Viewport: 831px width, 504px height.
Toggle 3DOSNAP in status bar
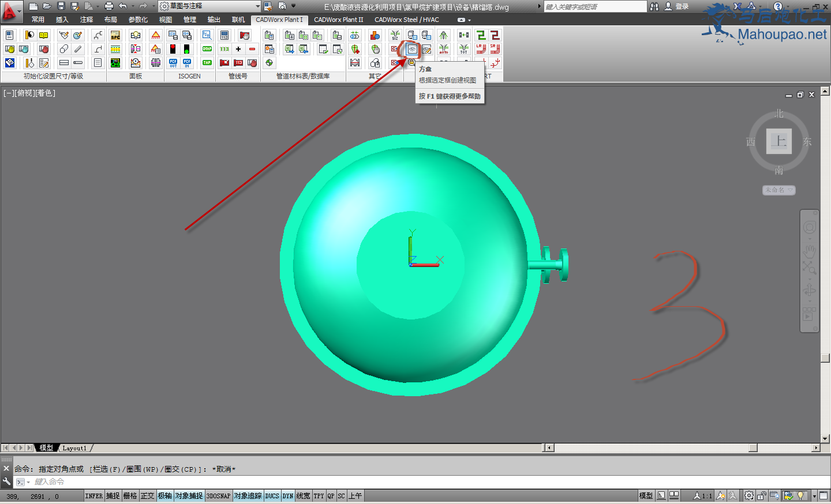click(219, 496)
